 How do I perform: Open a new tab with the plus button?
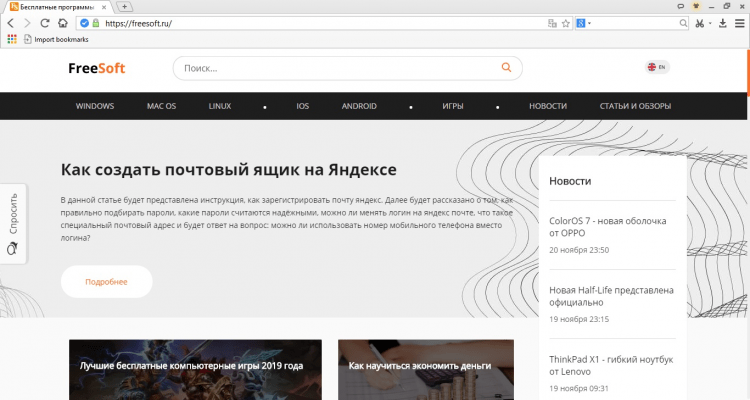124,7
